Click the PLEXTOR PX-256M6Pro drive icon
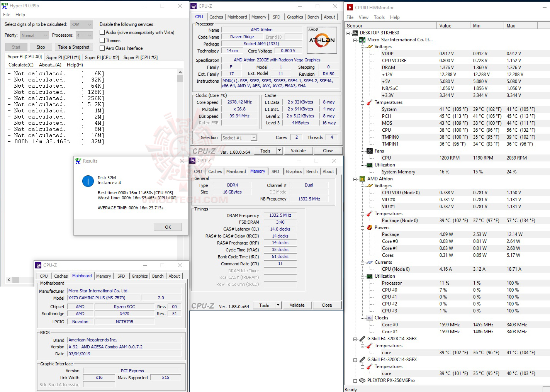Image resolution: width=550 pixels, height=392 pixels. 362,380
